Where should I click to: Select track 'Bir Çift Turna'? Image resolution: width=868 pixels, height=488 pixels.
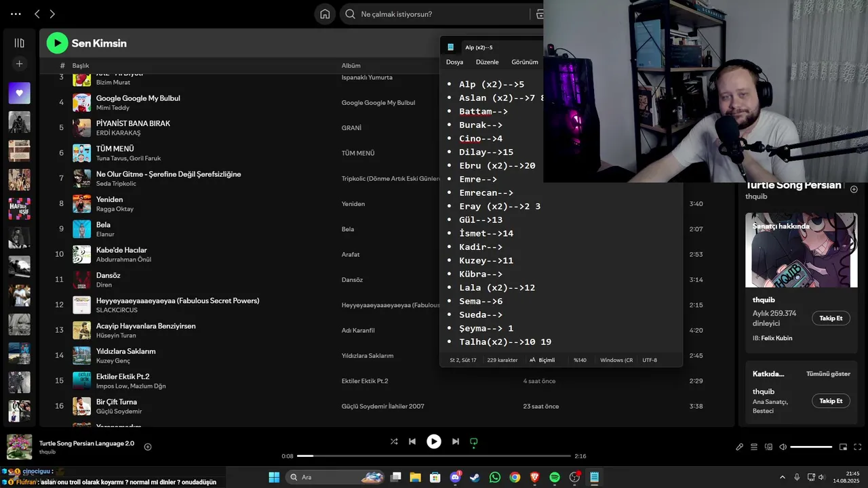click(117, 402)
